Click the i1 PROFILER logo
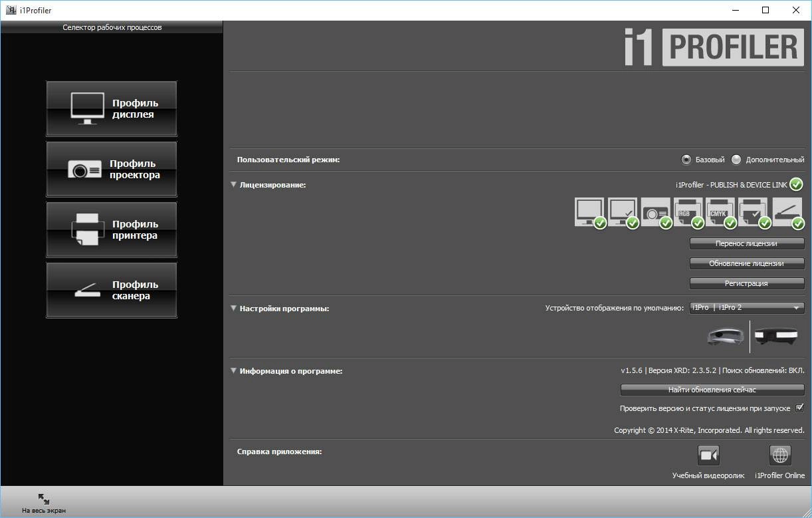The height and width of the screenshot is (518, 812). 713,47
